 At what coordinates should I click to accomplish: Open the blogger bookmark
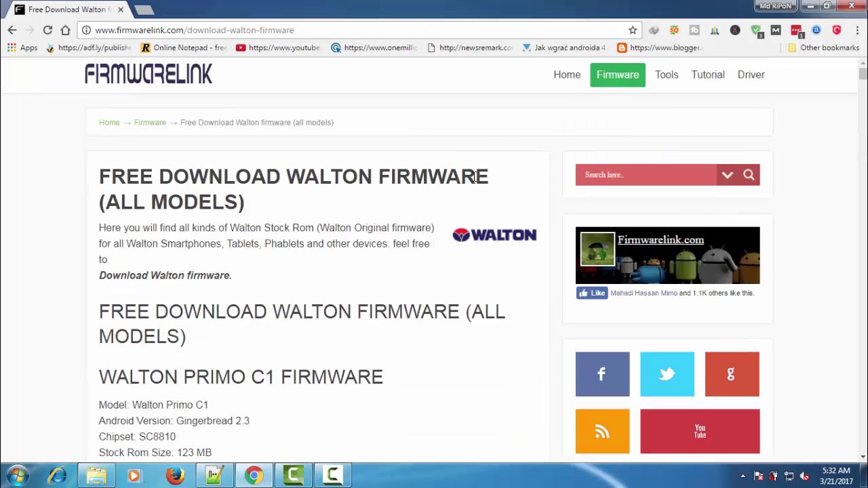660,47
